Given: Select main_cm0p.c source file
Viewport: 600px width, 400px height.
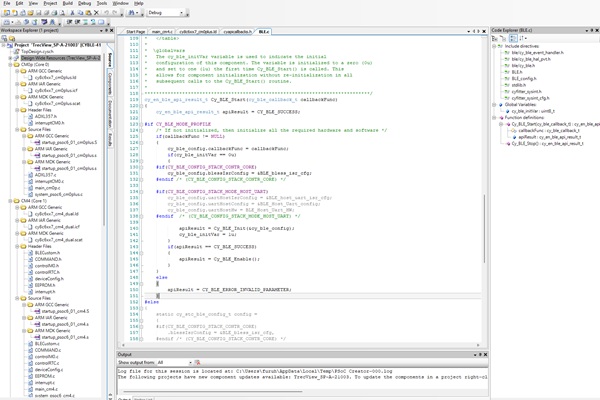Looking at the screenshot, I should (x=47, y=188).
